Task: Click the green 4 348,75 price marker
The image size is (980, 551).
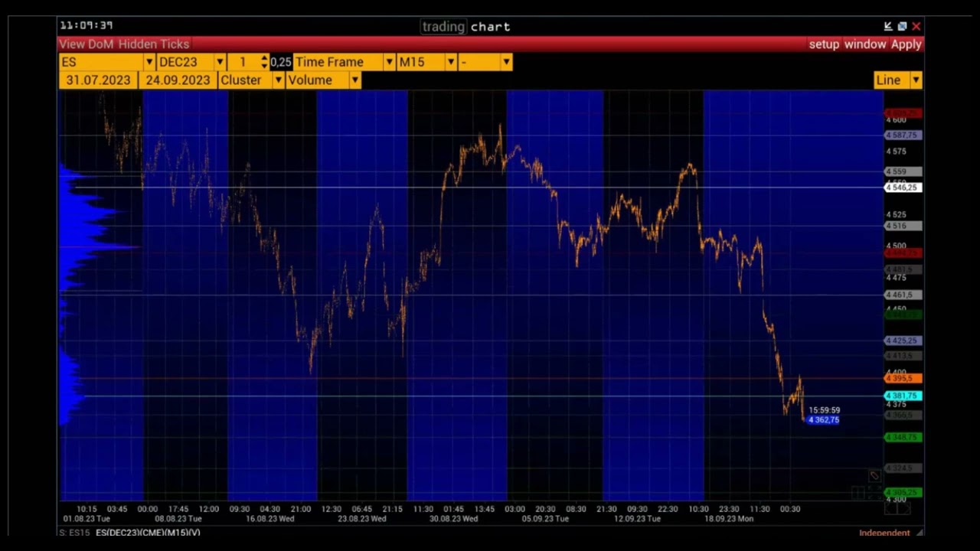Action: [903, 438]
